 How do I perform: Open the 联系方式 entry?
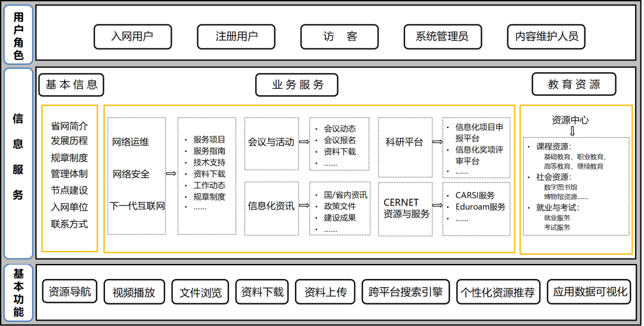69,224
